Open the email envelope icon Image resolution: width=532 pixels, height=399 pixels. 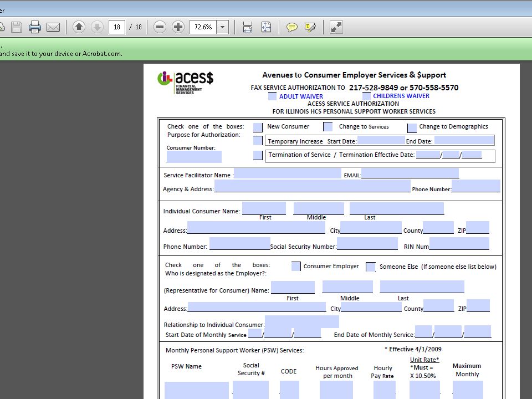point(53,27)
